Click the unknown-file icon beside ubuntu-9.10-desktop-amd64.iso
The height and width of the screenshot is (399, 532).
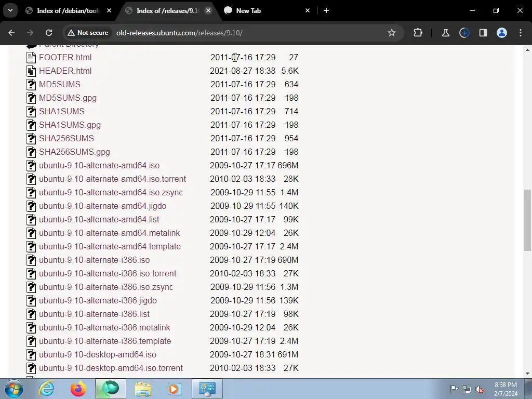(x=31, y=354)
